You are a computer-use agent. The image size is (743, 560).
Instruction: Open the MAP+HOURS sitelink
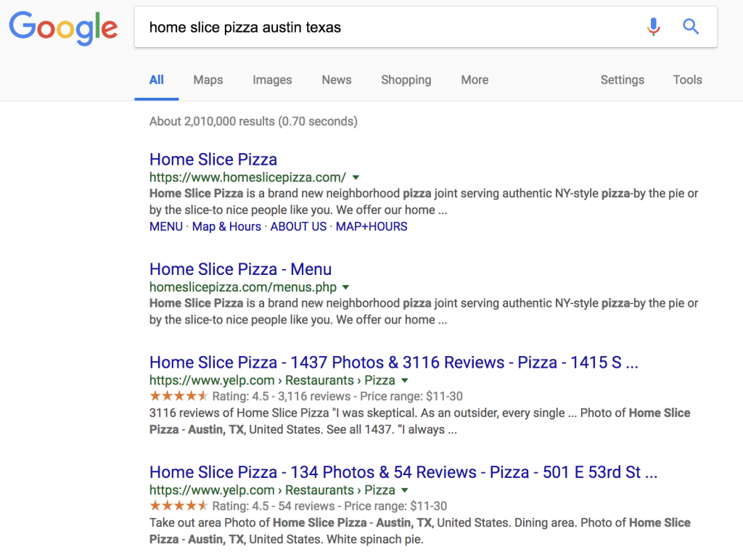[371, 226]
